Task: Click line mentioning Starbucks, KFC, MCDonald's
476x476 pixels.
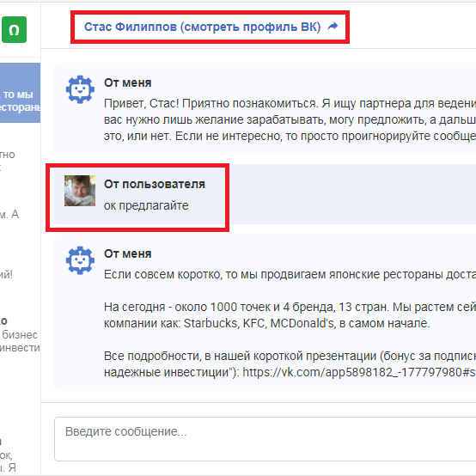Action: coord(267,323)
